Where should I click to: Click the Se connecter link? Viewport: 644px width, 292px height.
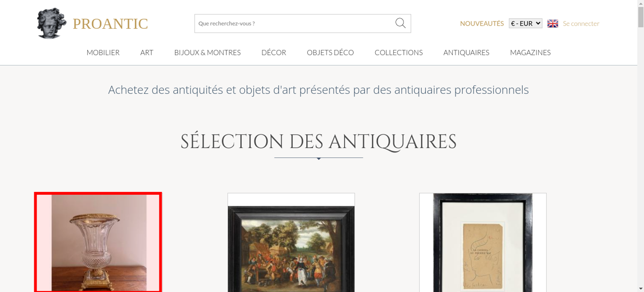point(581,23)
